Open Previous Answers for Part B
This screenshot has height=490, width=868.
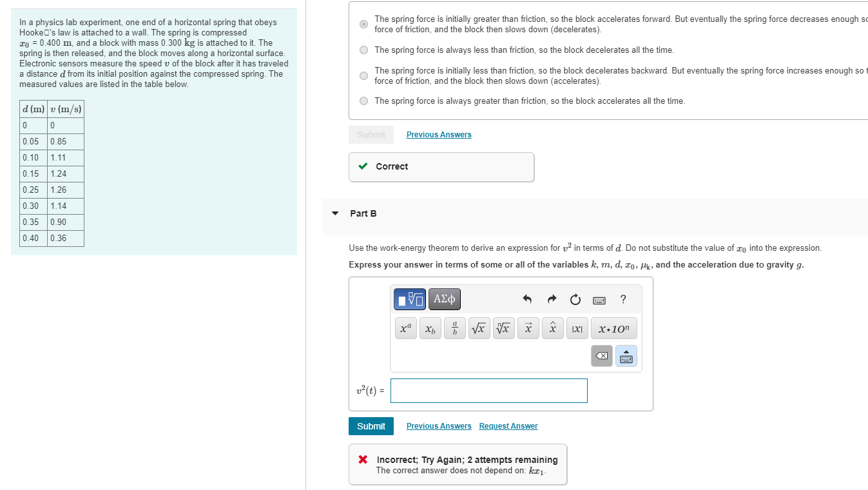click(439, 426)
